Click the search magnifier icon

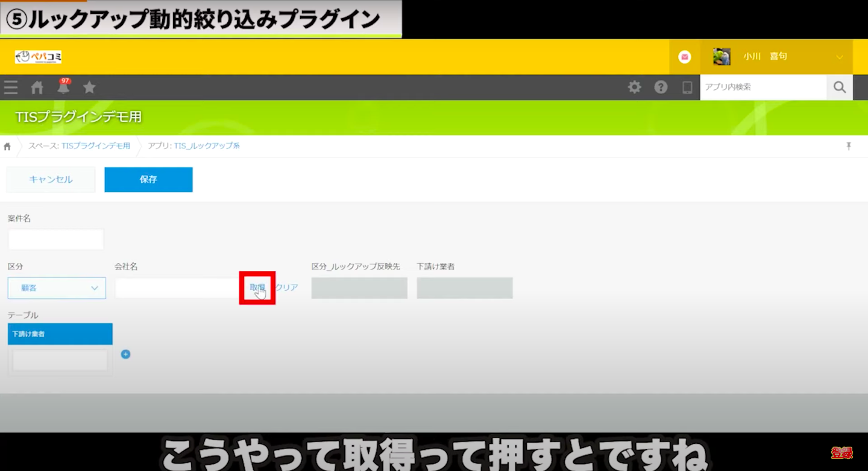[839, 87]
